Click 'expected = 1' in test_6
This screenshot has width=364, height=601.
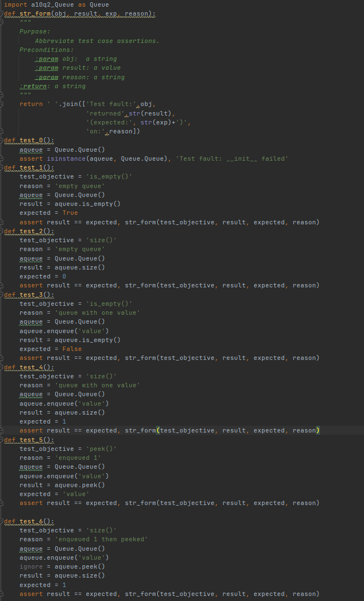pos(43,585)
